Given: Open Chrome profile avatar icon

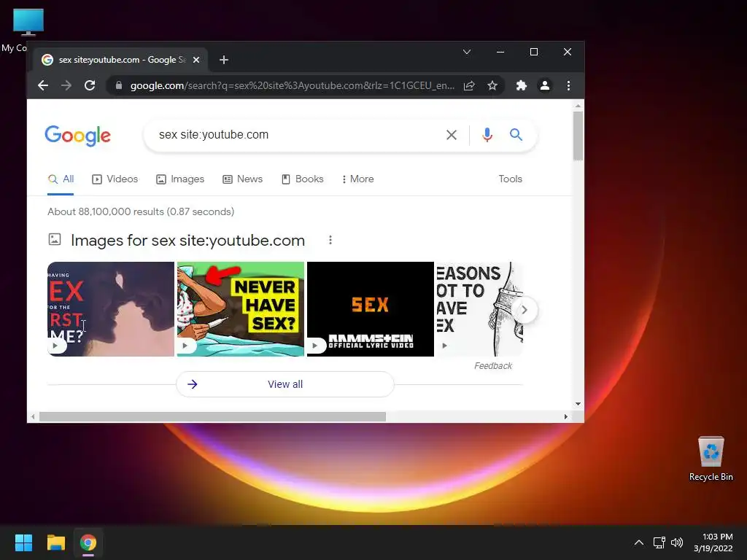Looking at the screenshot, I should (x=544, y=86).
